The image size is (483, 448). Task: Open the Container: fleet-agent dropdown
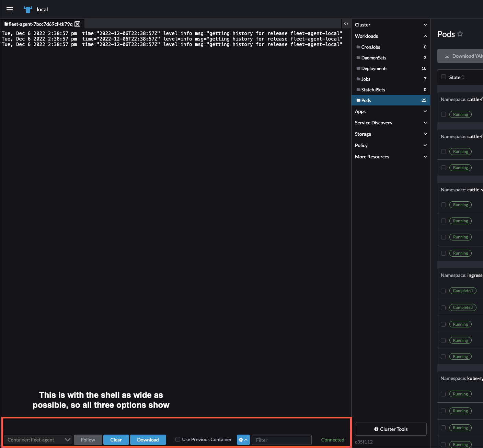[38, 440]
